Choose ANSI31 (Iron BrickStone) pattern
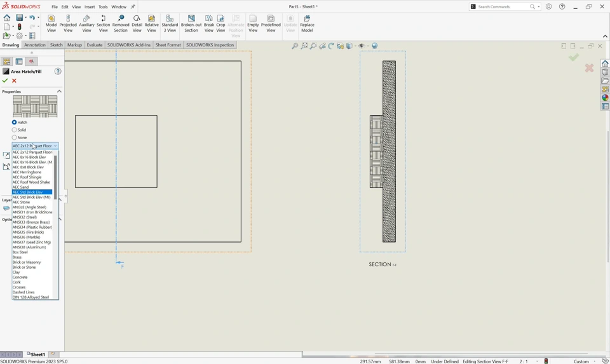Viewport: 610px width, 364px height. pos(32,212)
